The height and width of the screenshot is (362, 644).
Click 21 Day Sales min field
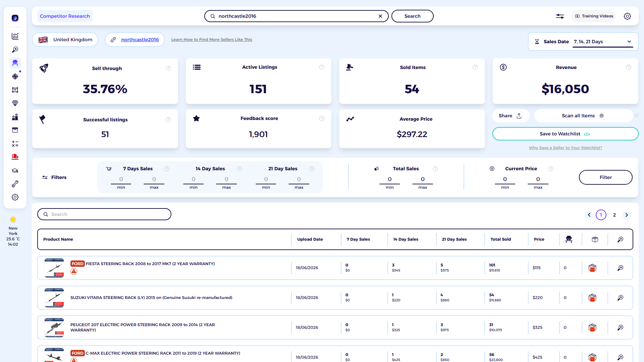(x=266, y=179)
